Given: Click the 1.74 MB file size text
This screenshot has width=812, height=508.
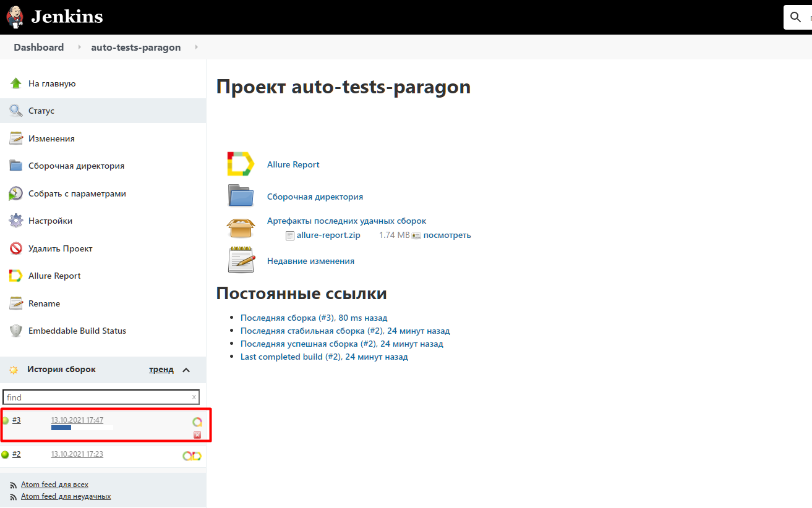Looking at the screenshot, I should [x=395, y=235].
